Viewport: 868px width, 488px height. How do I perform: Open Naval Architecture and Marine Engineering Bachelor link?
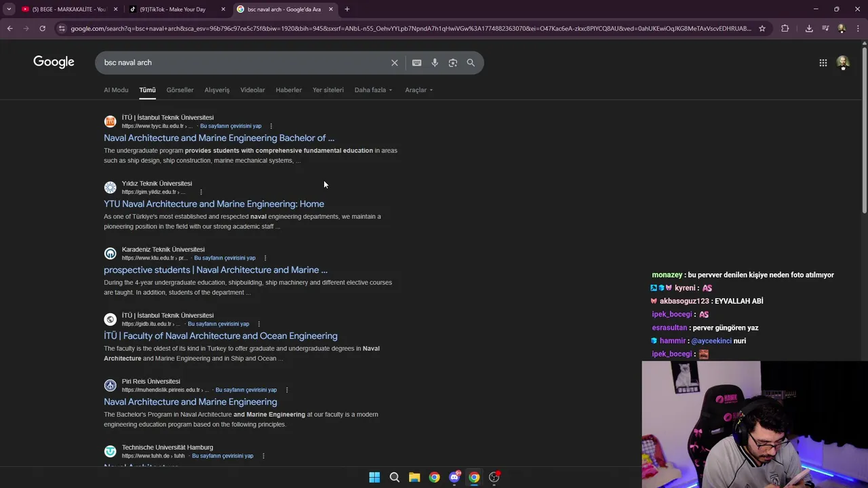point(219,138)
